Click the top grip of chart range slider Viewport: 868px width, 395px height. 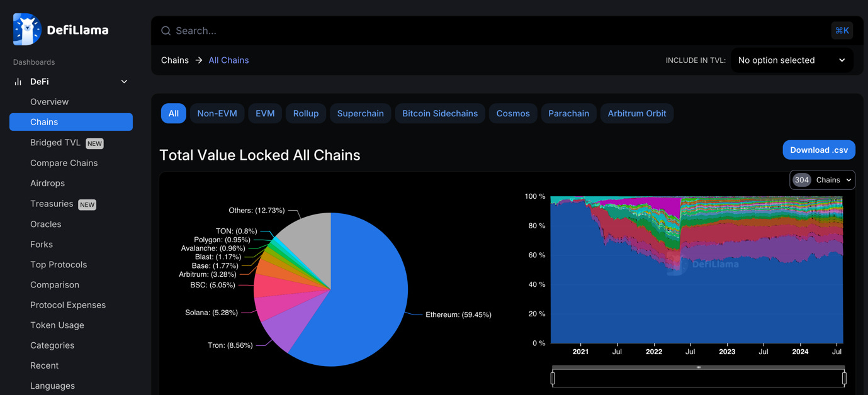[x=699, y=367]
